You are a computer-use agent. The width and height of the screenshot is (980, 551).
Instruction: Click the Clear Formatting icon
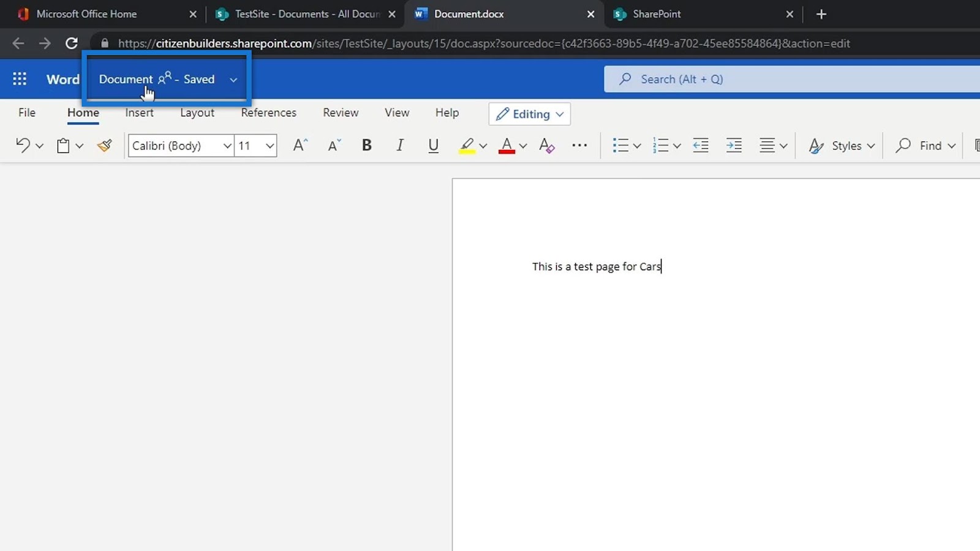tap(546, 145)
